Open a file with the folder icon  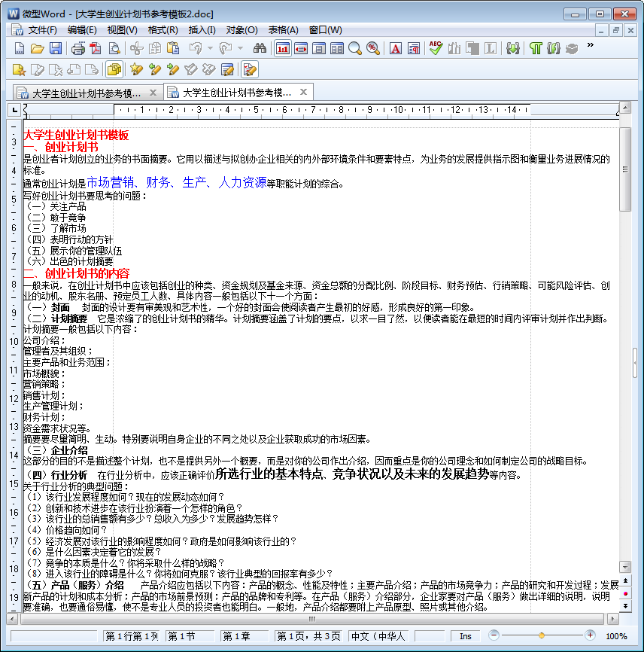[37, 49]
